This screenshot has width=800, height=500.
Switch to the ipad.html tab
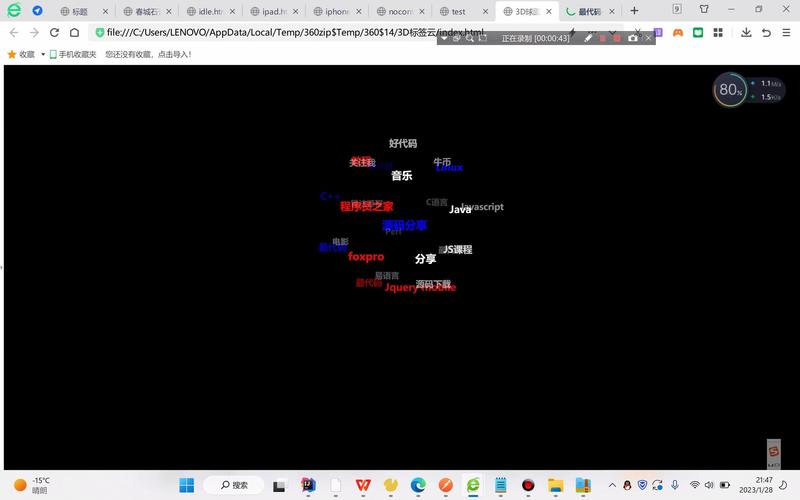tap(273, 11)
